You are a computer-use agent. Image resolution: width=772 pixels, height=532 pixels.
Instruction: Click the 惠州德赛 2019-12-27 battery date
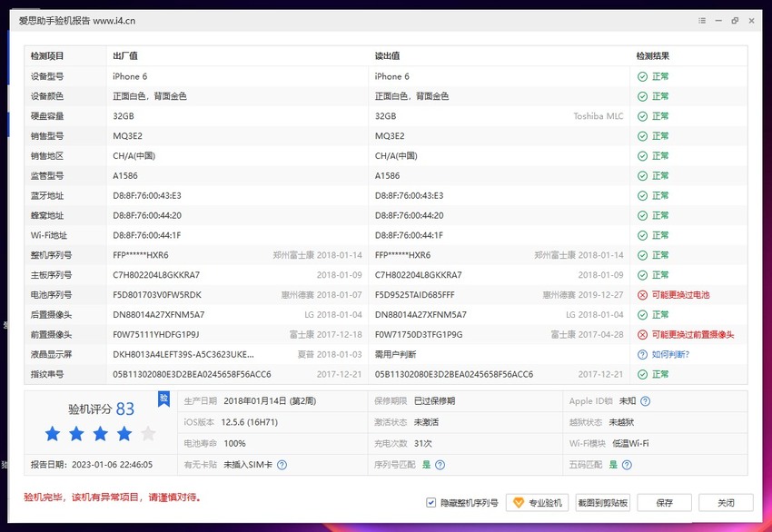[583, 295]
